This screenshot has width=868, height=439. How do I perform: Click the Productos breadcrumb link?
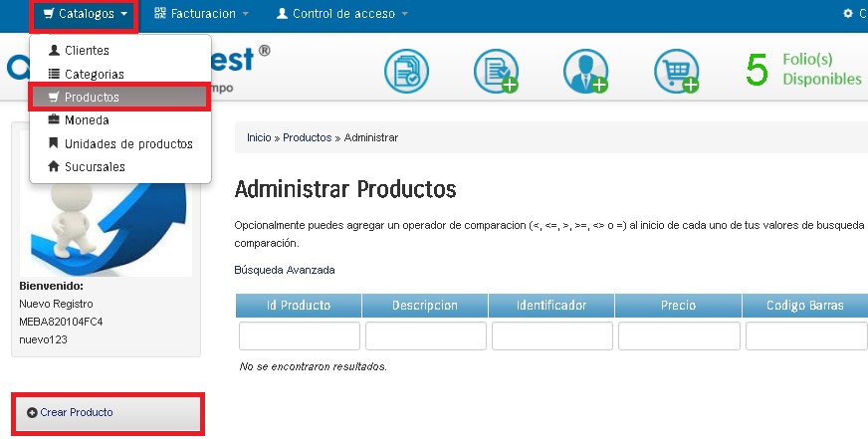tap(308, 137)
